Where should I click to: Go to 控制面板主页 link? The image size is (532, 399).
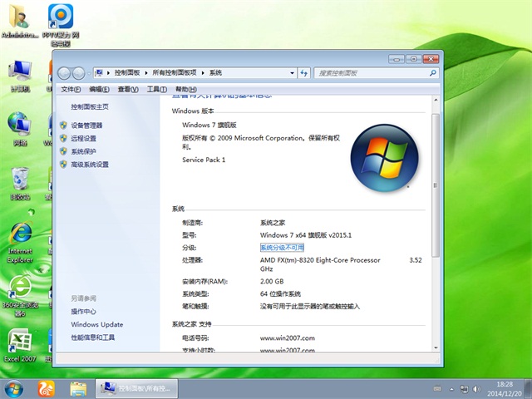tap(90, 107)
